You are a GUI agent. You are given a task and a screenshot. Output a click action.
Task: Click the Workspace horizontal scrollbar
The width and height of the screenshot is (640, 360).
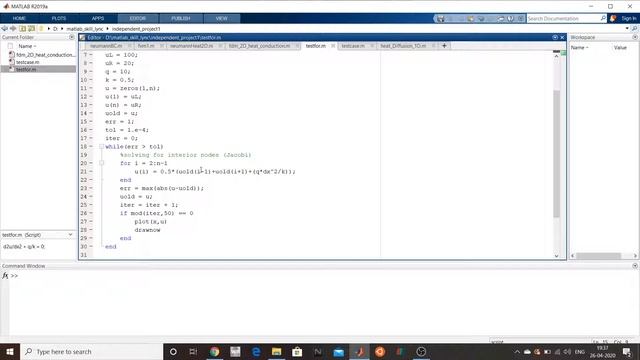(x=598, y=256)
